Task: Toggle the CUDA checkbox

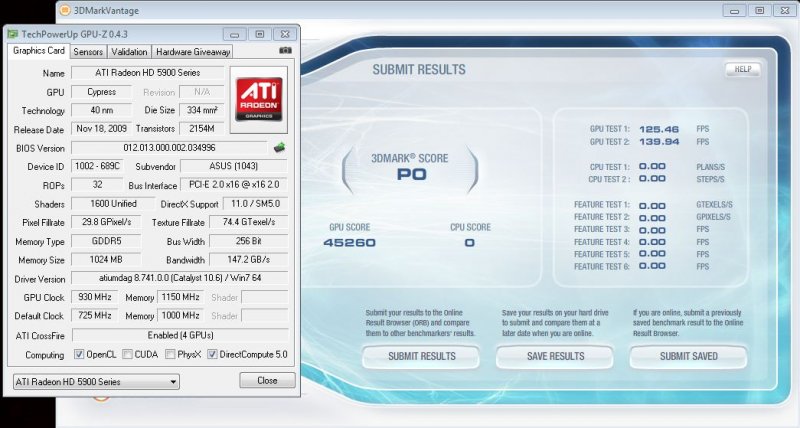Action: tap(128, 354)
